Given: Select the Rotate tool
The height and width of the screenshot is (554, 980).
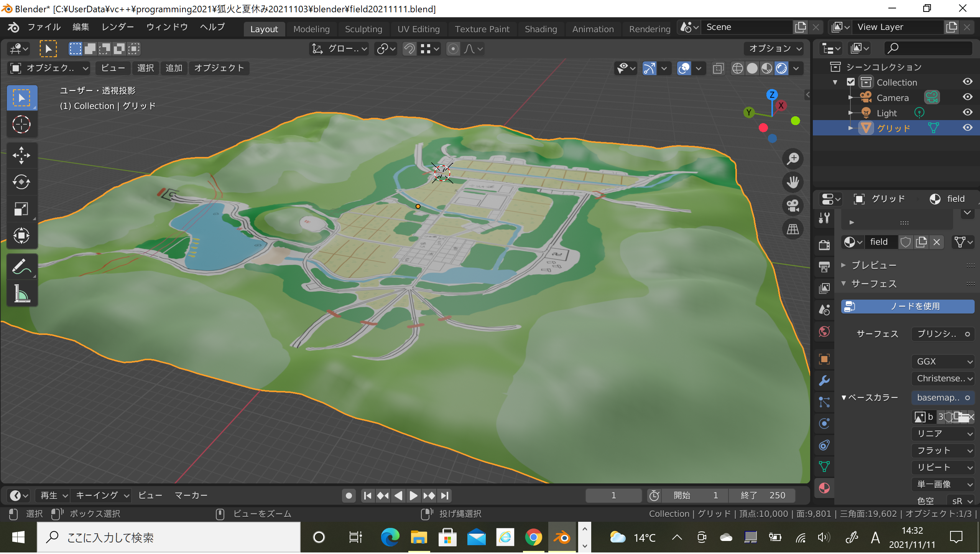Looking at the screenshot, I should tap(21, 182).
